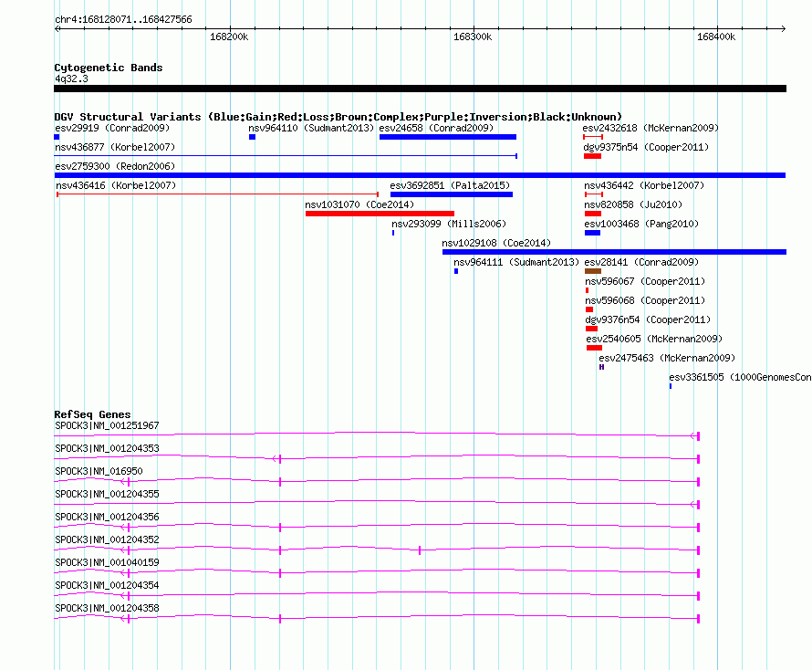Select the 168400k ruler tick label
Viewport: 812px width, 670px height.
[716, 37]
